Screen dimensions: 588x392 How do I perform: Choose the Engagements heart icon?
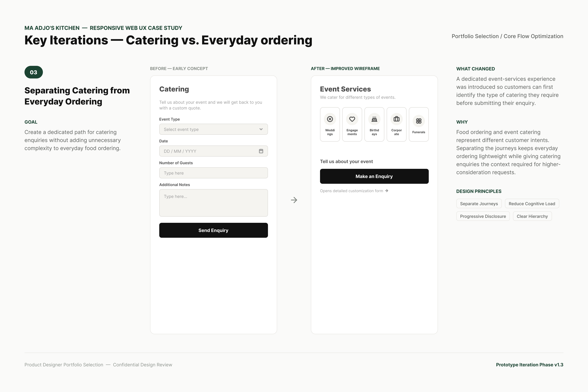tap(352, 119)
